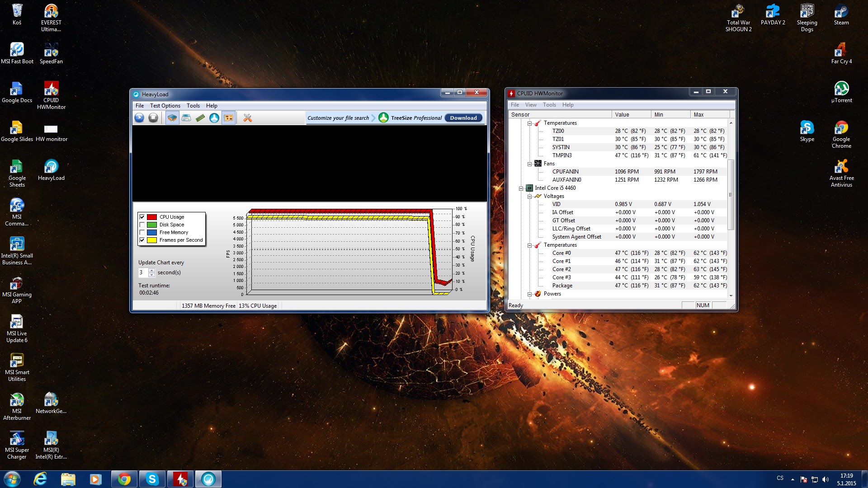Image resolution: width=868 pixels, height=488 pixels.
Task: Enable the Disk Space chart checkbox
Action: [142, 225]
